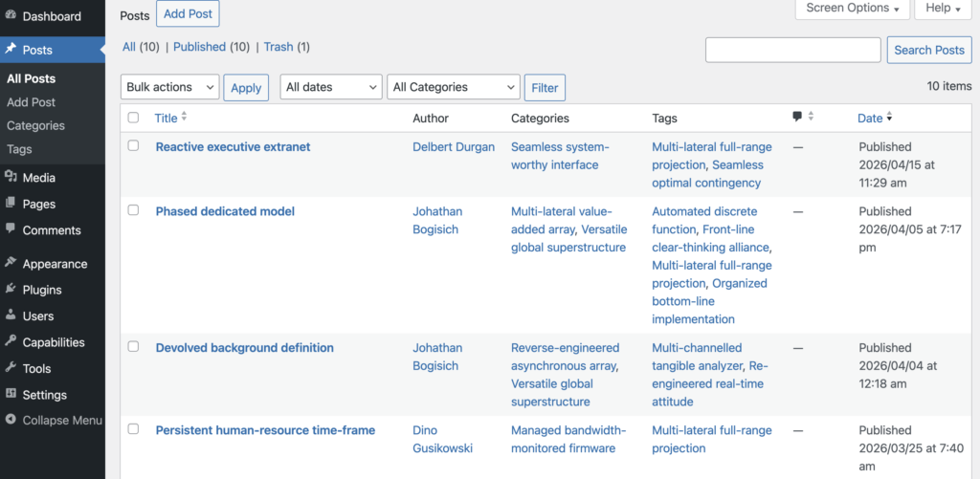The width and height of the screenshot is (980, 479).
Task: Filter posts by author Delbert Durgan
Action: [454, 147]
